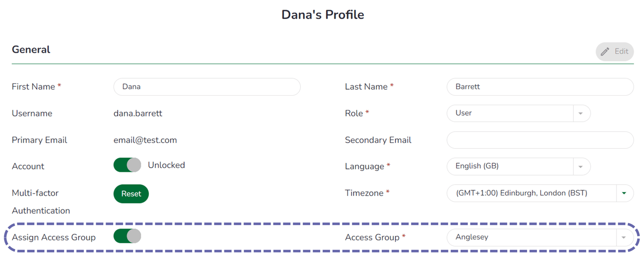Click the primary email email@test.com

(145, 140)
